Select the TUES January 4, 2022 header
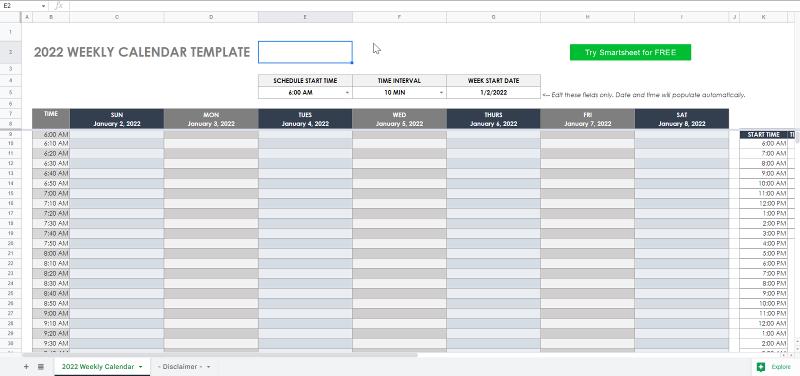The width and height of the screenshot is (800, 376). 305,119
